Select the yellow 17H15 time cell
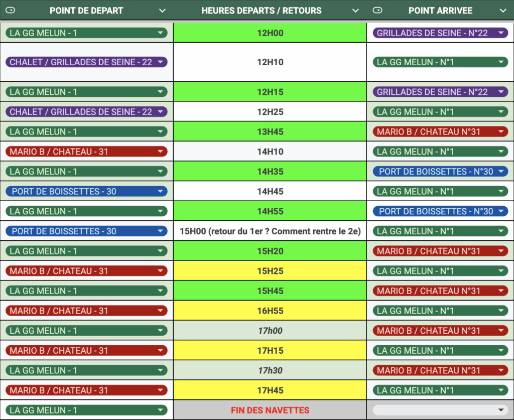514x420 pixels. (270, 351)
